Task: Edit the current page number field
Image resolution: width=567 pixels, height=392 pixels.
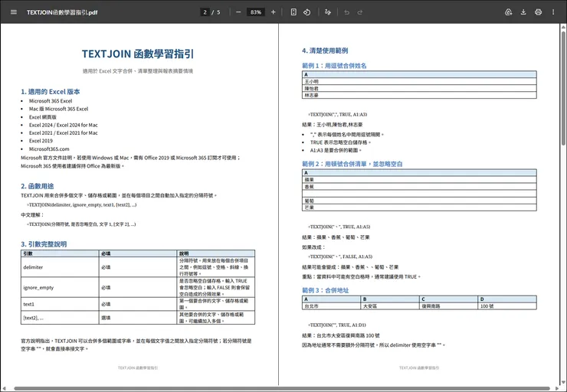Action: pos(205,12)
